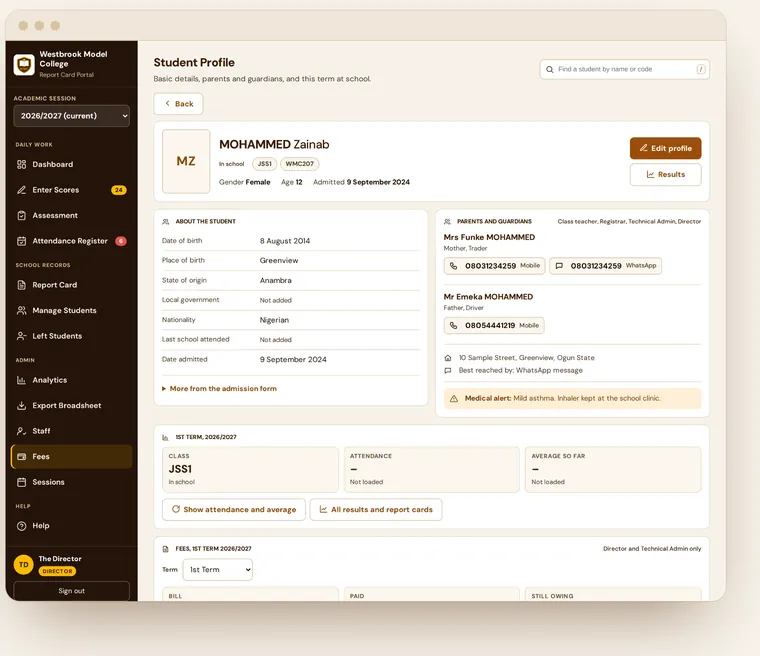Click the Sessions calendar icon
The width and height of the screenshot is (760, 656).
[21, 482]
